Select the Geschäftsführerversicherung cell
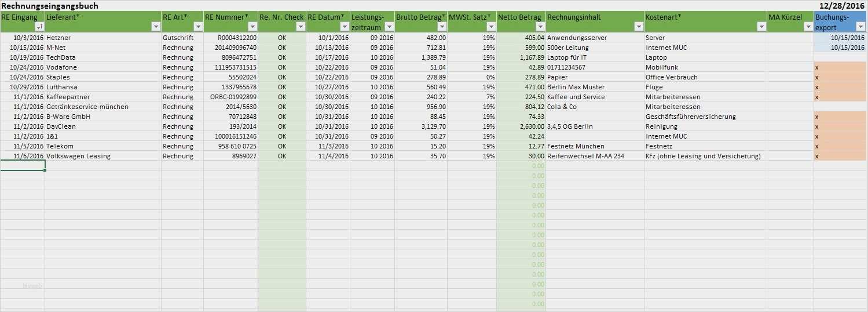868x312 pixels. (x=705, y=117)
